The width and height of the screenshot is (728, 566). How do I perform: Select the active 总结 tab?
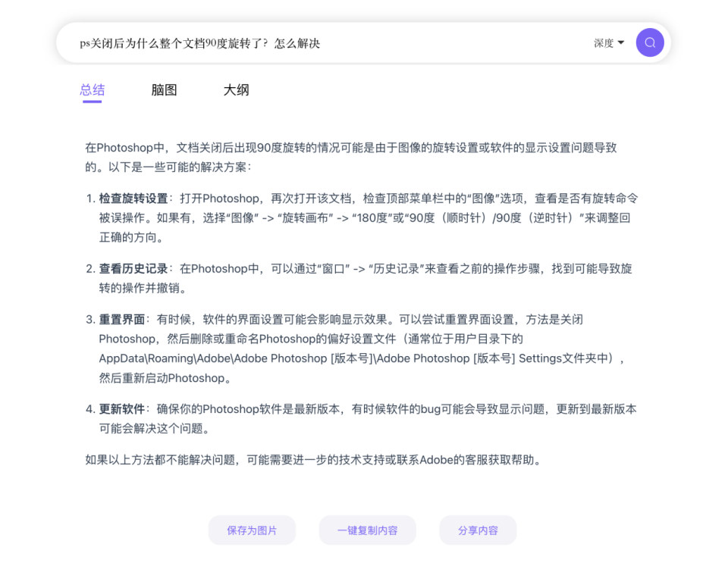pyautogui.click(x=92, y=89)
